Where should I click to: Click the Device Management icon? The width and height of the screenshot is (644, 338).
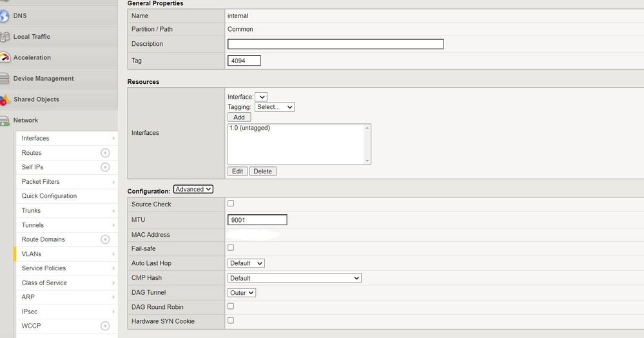click(x=5, y=79)
